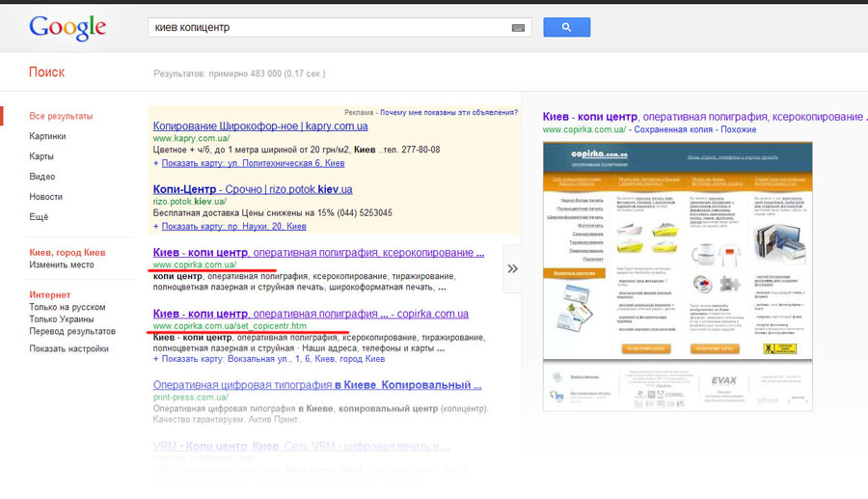Filter results 'Только на русском'
Screen dimensions: 868x499
coord(67,307)
